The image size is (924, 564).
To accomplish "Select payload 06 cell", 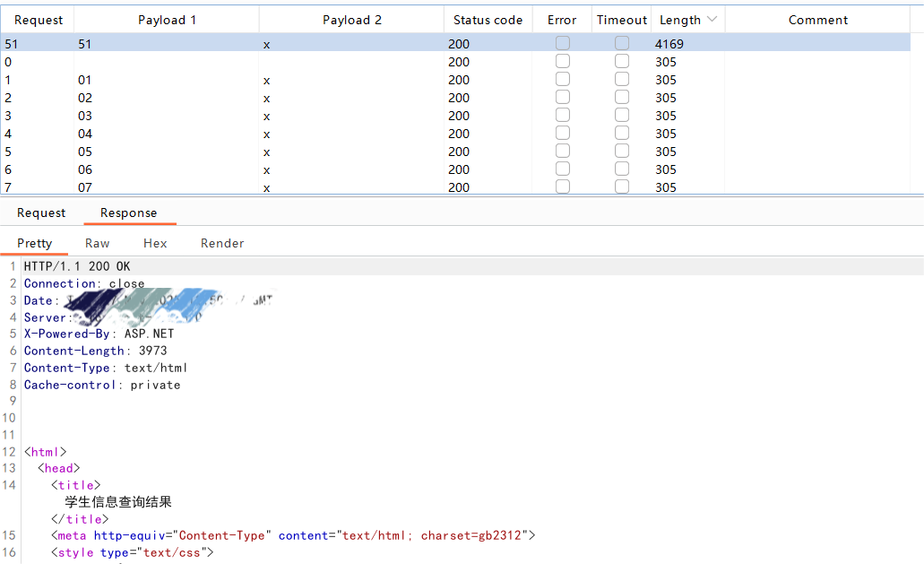I will 85,169.
